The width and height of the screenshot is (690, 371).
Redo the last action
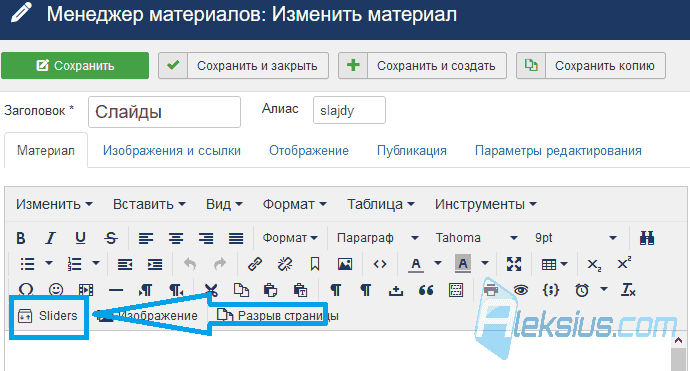click(220, 264)
